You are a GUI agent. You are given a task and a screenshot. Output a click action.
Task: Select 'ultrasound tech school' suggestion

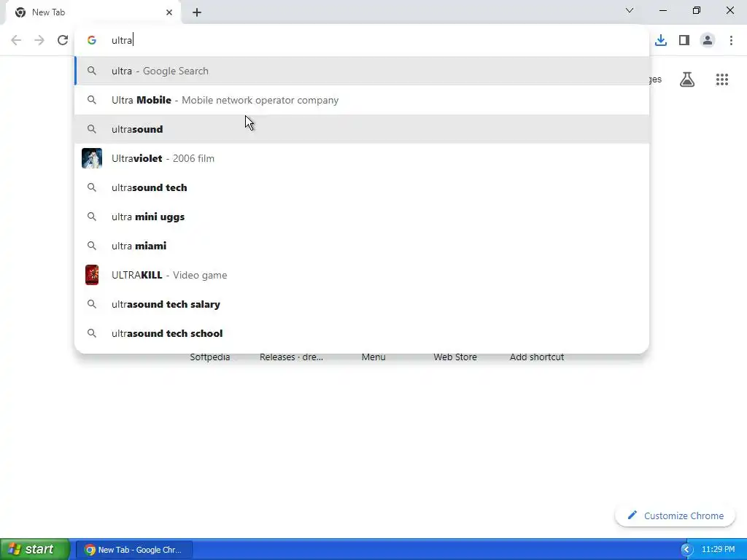362,333
